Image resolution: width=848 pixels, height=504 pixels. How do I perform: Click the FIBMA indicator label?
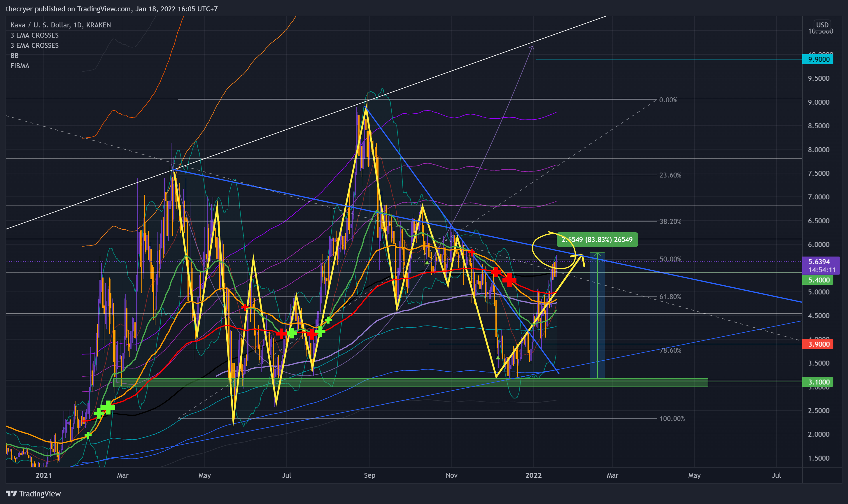tap(20, 66)
